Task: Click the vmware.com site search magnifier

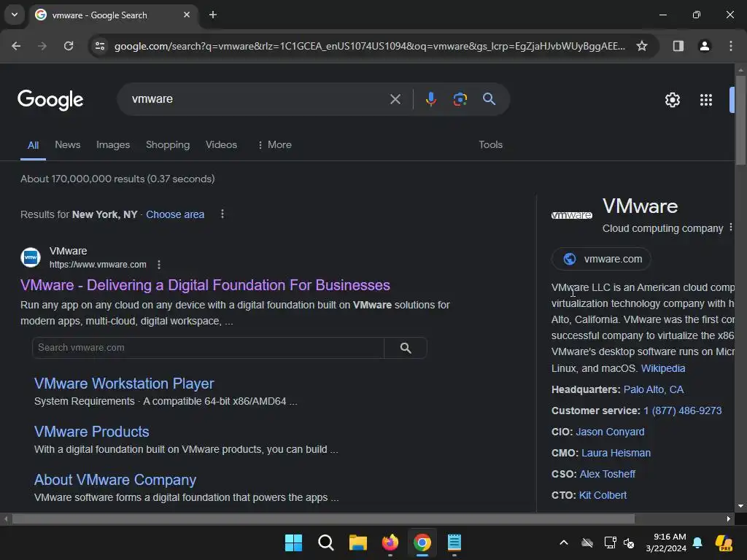Action: tap(406, 348)
